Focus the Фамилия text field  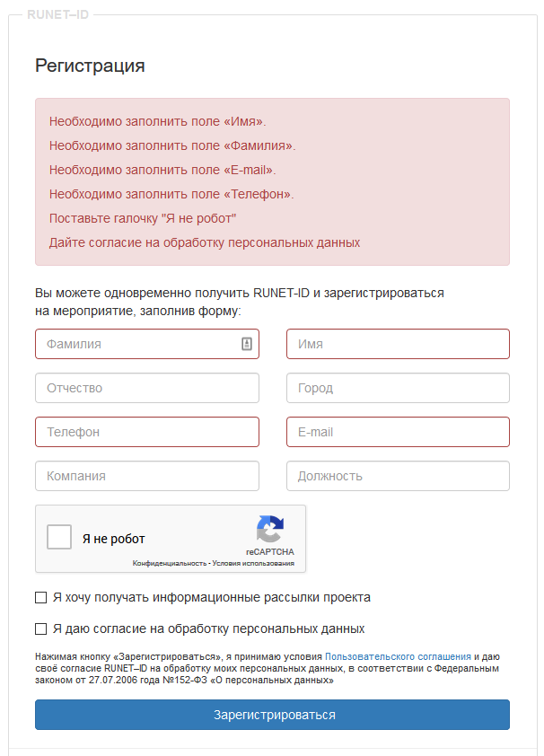[x=135, y=344]
